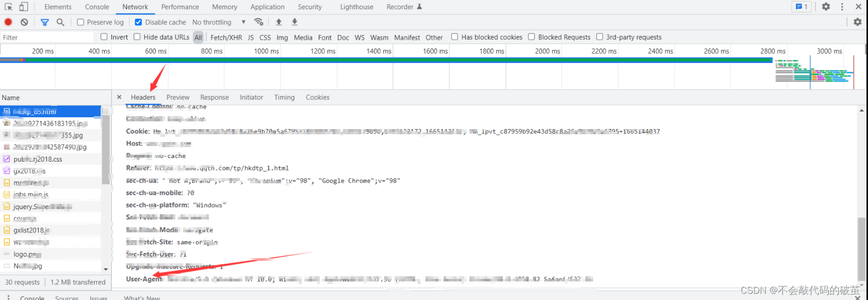Uncheck the Disable cache checkbox
868x300 pixels.
pyautogui.click(x=138, y=22)
